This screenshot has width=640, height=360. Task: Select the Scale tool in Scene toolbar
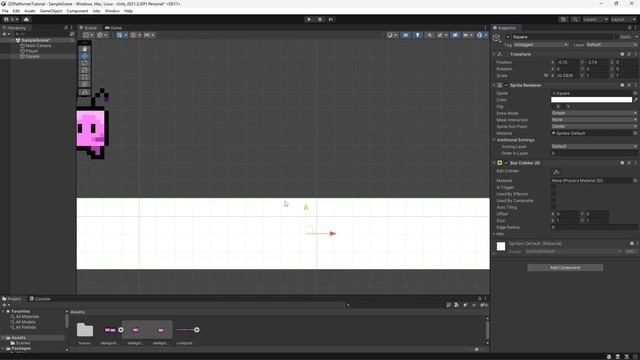[84, 70]
